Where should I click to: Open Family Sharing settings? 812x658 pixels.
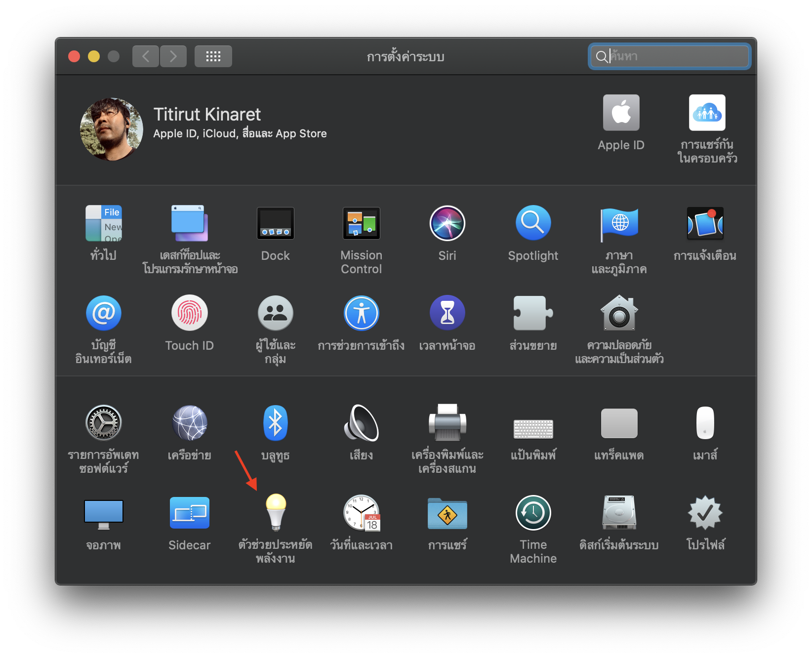click(707, 113)
